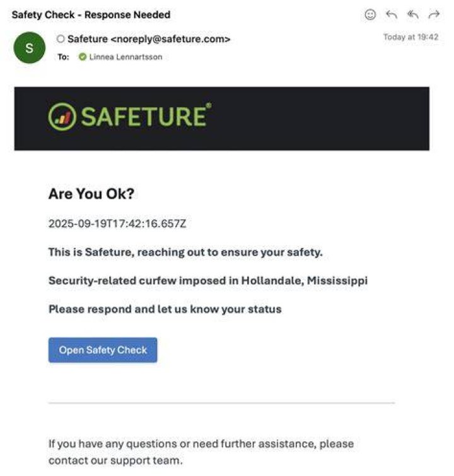The image size is (454, 476).
Task: Forward the Safety Check email
Action: point(434,15)
